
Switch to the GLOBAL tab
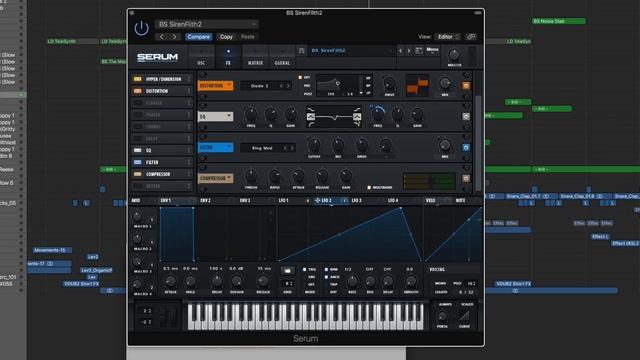(x=282, y=57)
